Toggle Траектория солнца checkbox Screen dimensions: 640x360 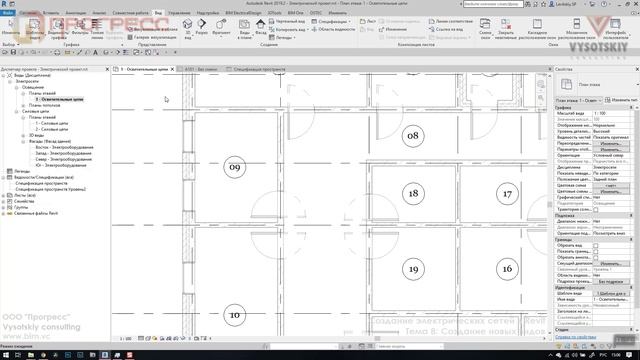pyautogui.click(x=596, y=210)
